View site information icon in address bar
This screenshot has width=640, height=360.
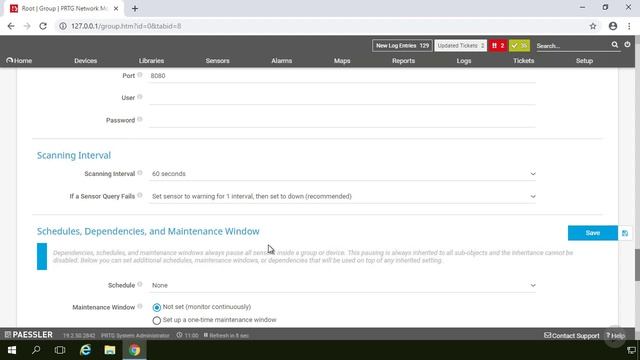coord(62,26)
